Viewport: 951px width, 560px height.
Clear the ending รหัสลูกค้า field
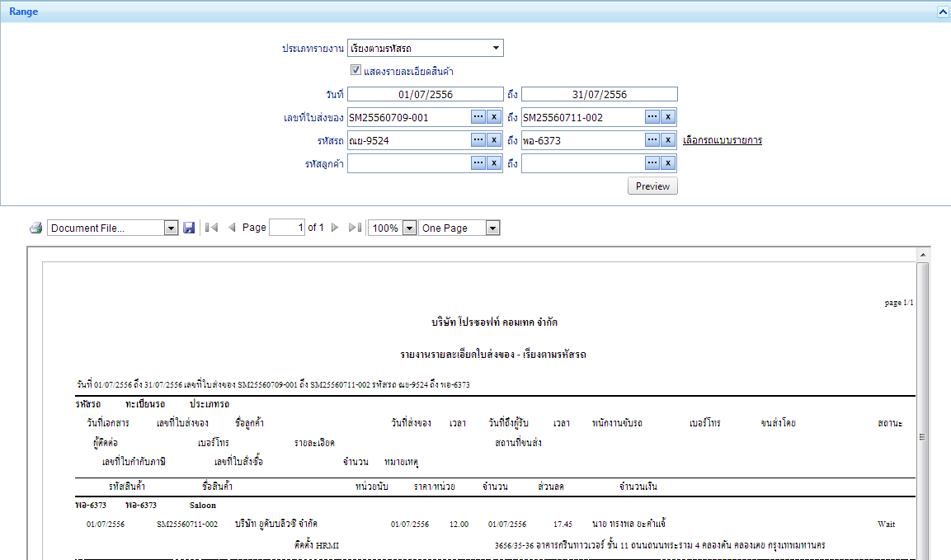pos(668,163)
